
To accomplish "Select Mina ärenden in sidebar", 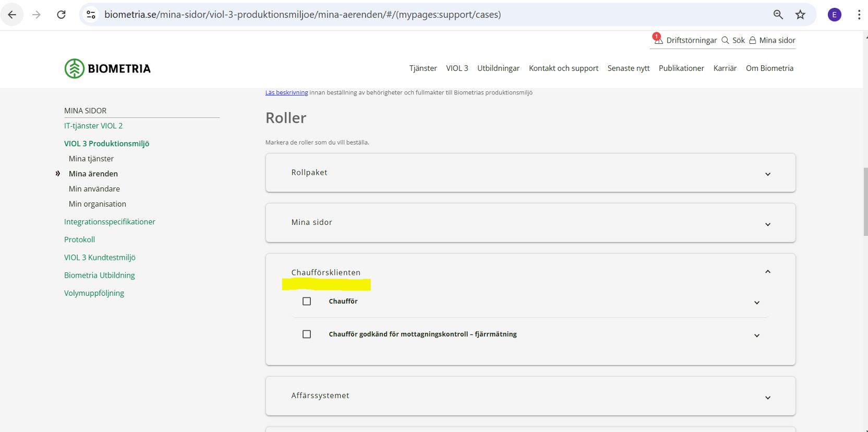I will (x=93, y=174).
